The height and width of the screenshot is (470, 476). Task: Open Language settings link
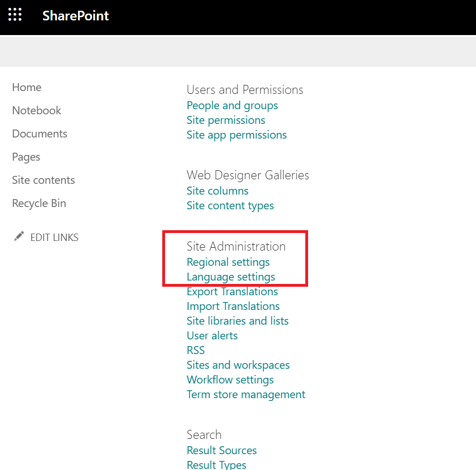(x=231, y=277)
